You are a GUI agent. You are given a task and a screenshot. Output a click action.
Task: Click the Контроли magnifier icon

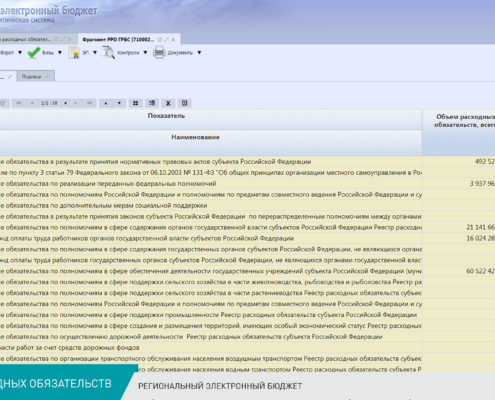pyautogui.click(x=108, y=53)
